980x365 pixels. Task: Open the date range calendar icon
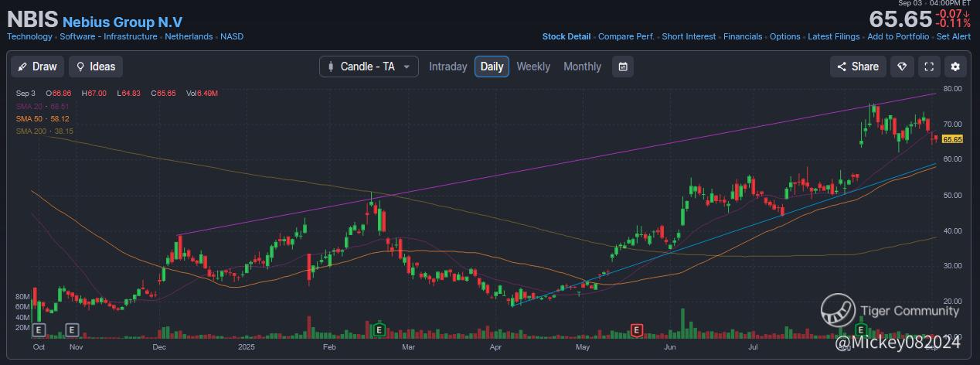[x=623, y=67]
